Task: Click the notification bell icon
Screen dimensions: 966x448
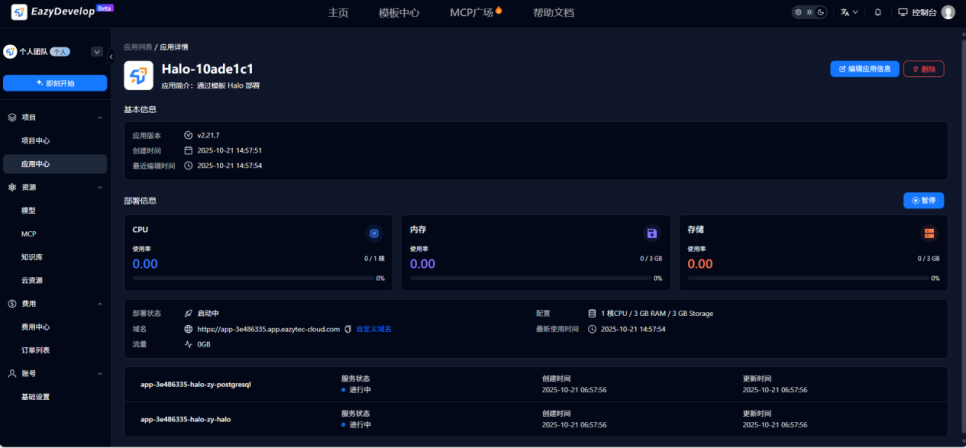Action: click(x=878, y=12)
